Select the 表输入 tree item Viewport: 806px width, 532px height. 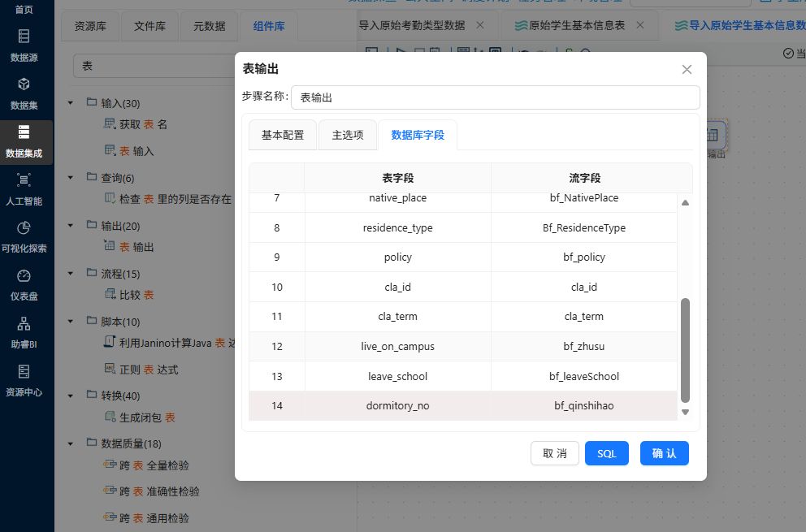136,150
